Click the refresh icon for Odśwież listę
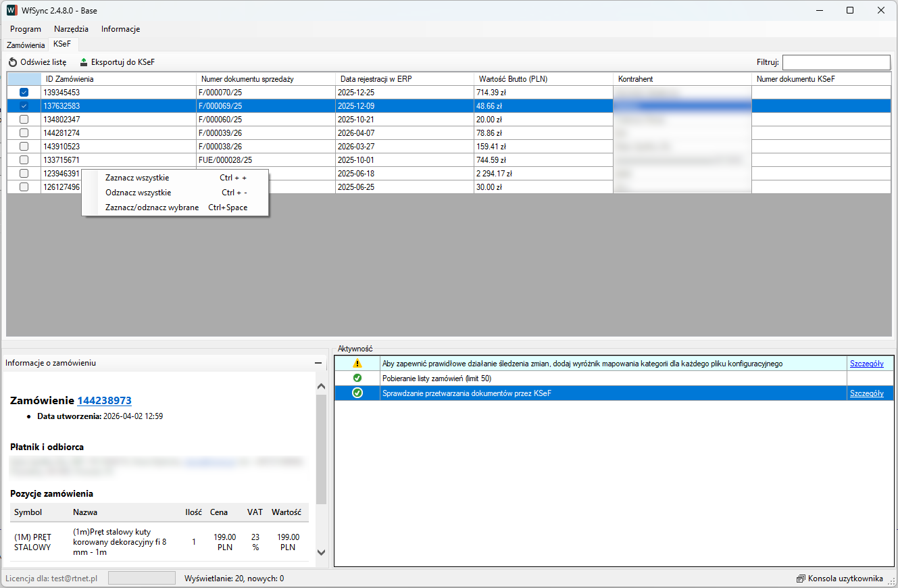This screenshot has width=898, height=588. (13, 62)
